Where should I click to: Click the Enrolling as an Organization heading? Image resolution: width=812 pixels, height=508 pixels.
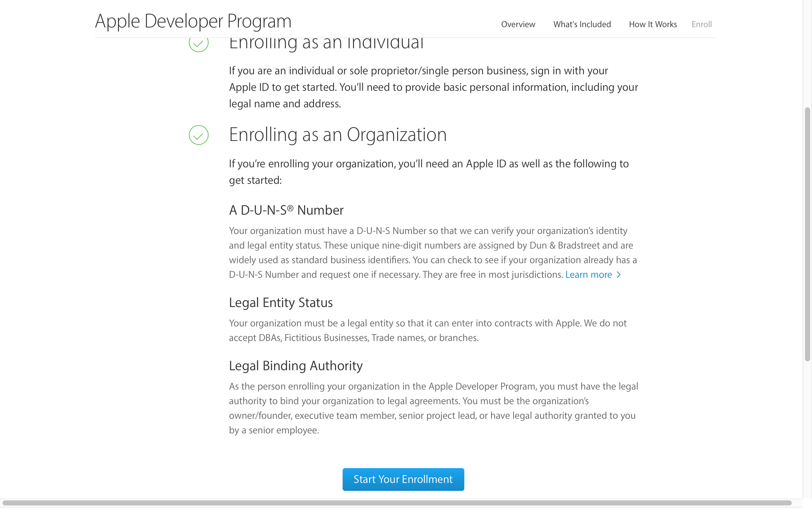coord(338,135)
